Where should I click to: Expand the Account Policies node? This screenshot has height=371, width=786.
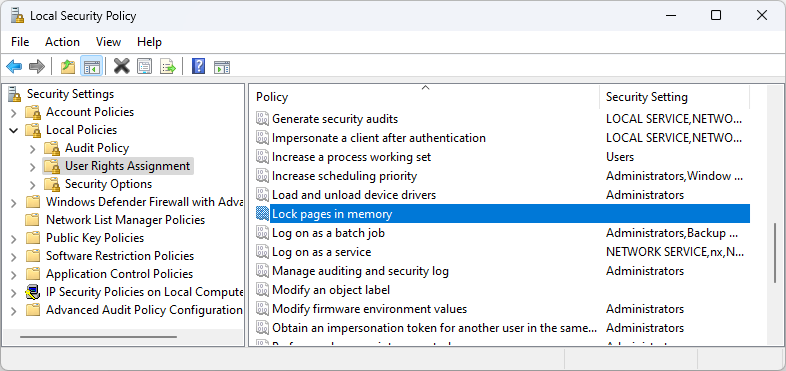14,112
